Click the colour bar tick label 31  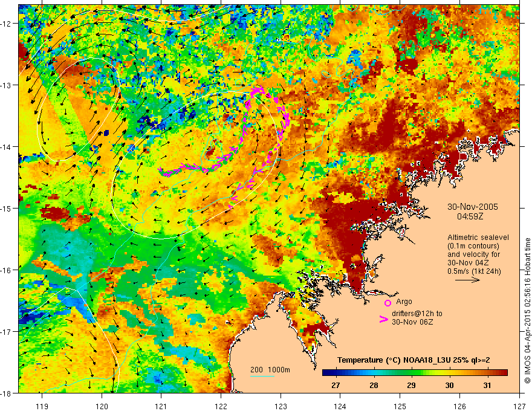(x=487, y=386)
